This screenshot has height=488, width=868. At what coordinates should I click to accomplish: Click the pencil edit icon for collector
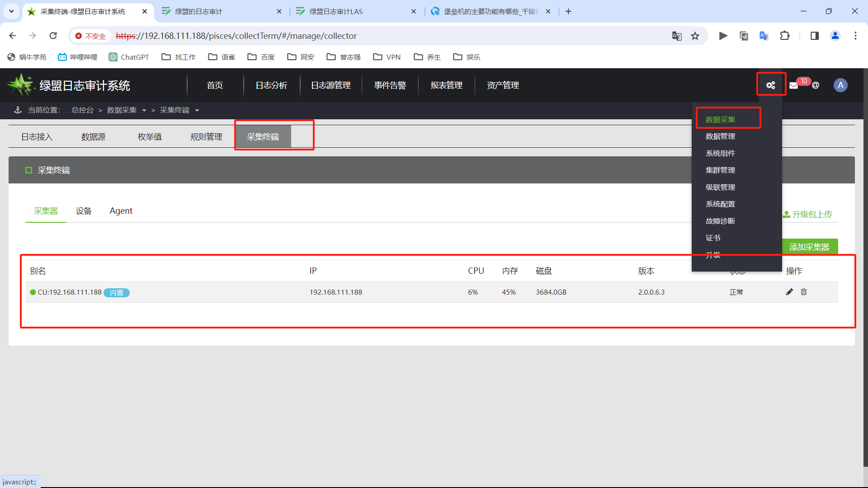pyautogui.click(x=789, y=292)
